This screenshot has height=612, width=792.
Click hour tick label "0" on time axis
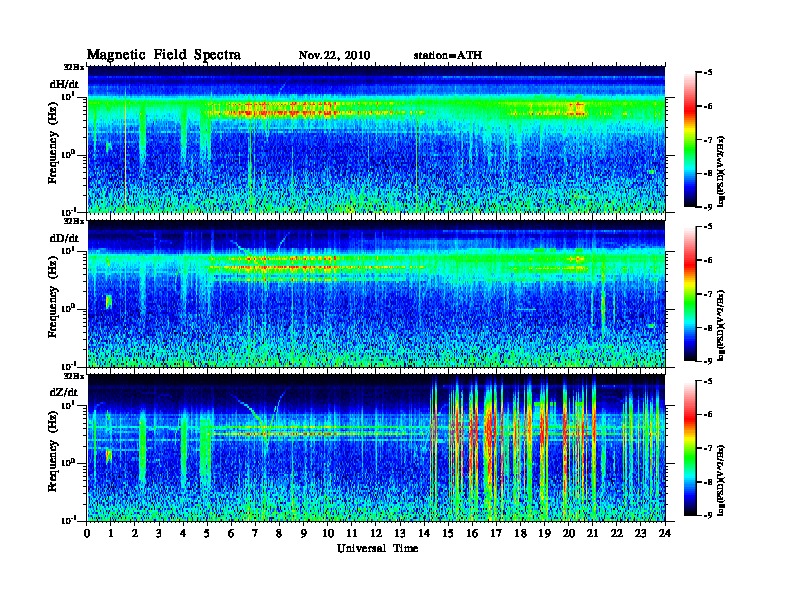pos(87,533)
